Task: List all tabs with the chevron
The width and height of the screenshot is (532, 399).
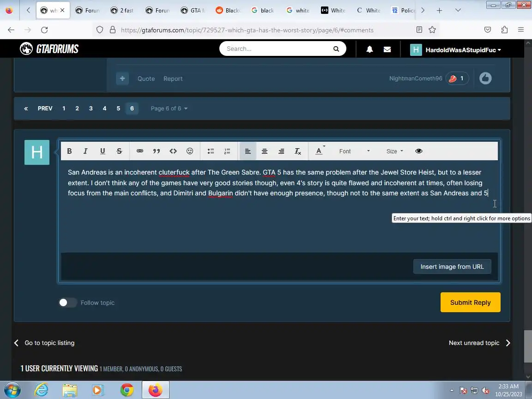Action: click(x=458, y=10)
